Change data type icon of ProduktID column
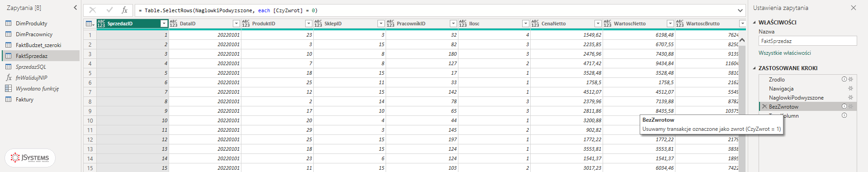This screenshot has height=172, width=868. pos(246,24)
